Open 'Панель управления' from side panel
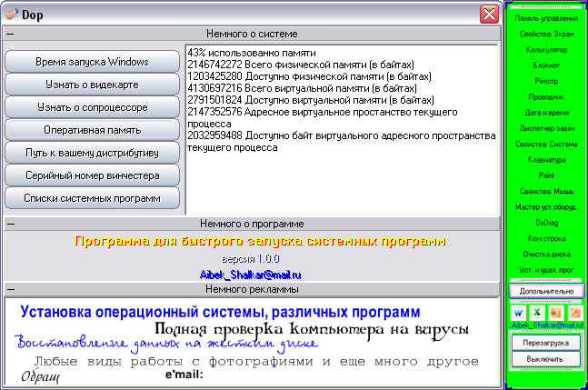The image size is (588, 390). 545,18
